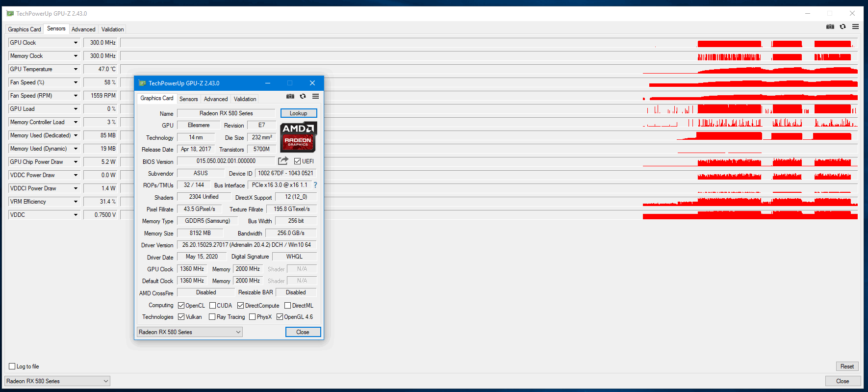
Task: Toggle the DirectCompute checkbox
Action: 240,305
